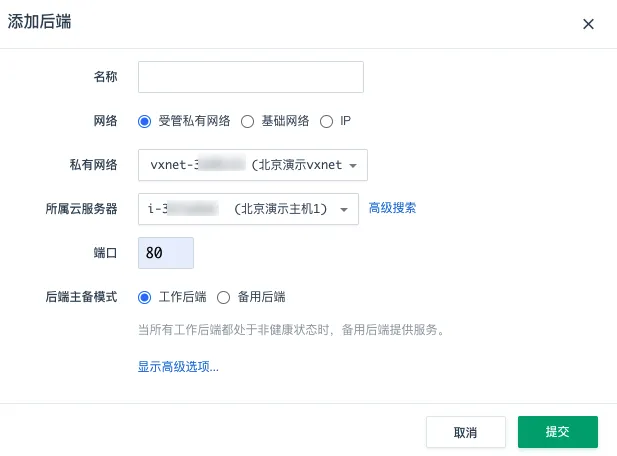This screenshot has width=617, height=456.
Task: Expand 显示高级选项 advanced options
Action: pos(178,367)
